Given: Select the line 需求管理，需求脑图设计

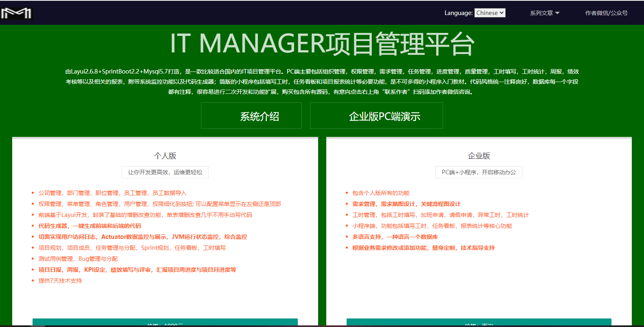Looking at the screenshot, I should [x=406, y=204].
